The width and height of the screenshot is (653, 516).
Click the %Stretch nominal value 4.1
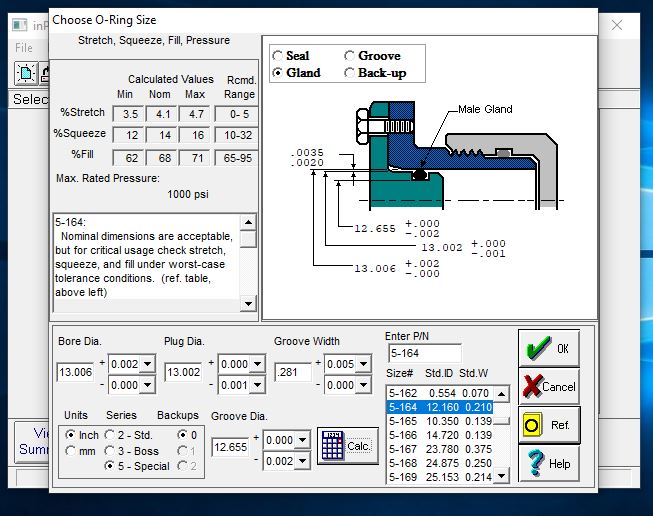pos(163,114)
